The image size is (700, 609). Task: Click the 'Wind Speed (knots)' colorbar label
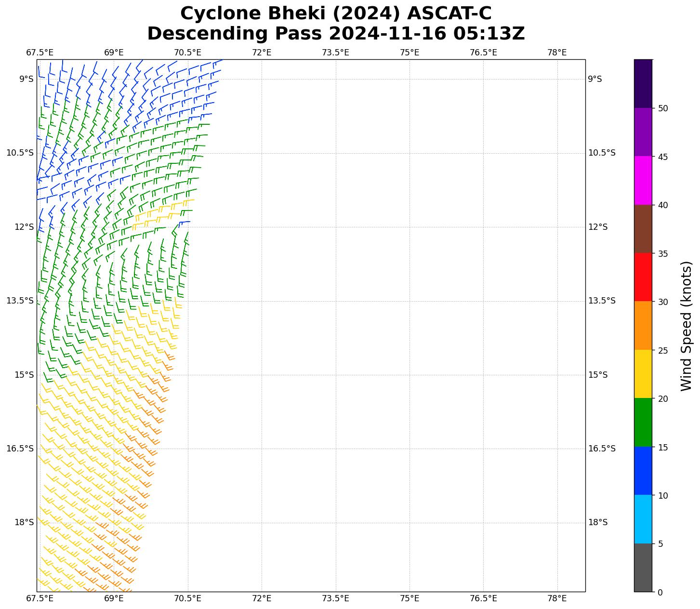(x=686, y=326)
